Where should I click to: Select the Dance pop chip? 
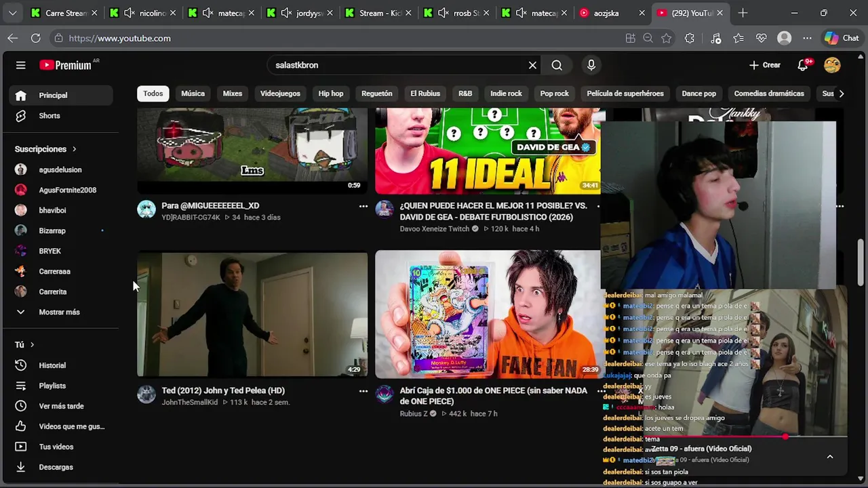coord(698,94)
